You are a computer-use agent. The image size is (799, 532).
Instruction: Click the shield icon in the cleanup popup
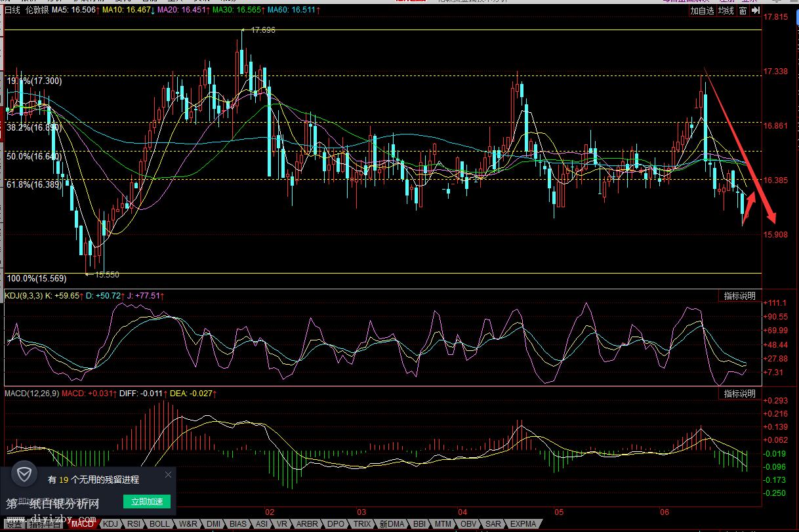pyautogui.click(x=25, y=474)
